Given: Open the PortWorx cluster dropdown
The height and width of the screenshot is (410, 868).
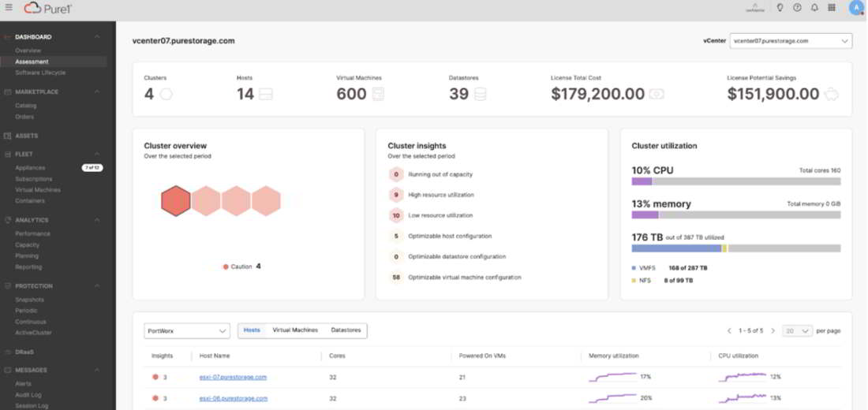Looking at the screenshot, I should [187, 331].
